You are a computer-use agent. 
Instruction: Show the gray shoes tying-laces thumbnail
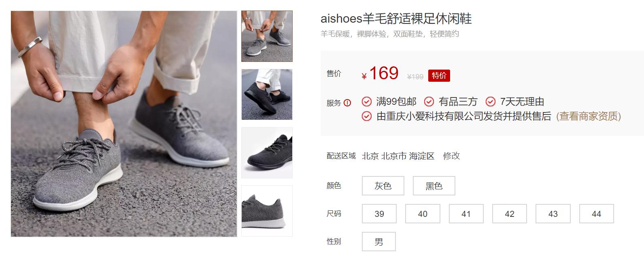coord(267,36)
